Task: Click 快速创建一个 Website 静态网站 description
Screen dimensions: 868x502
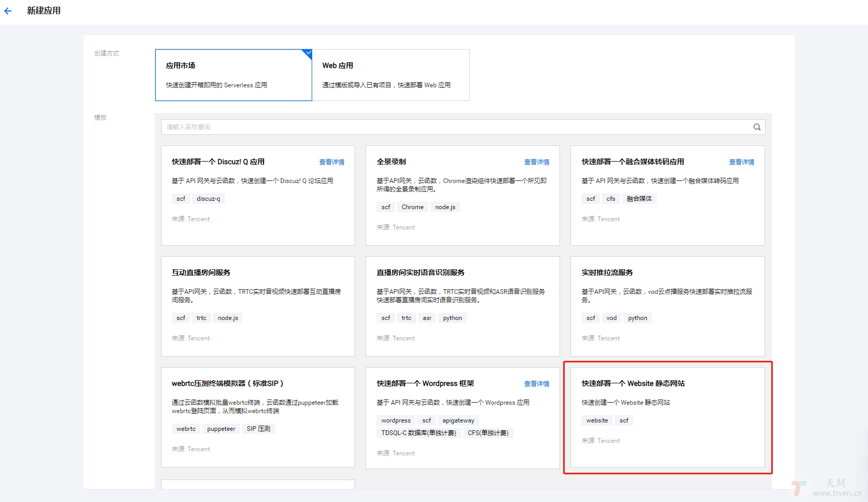Action: click(x=626, y=403)
